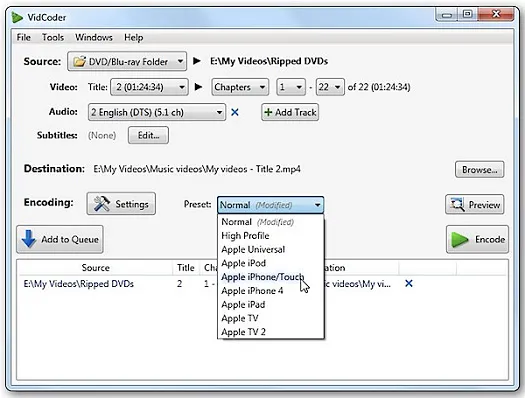Select queue row E:\My Videos\Ripped DVDs
The height and width of the screenshot is (398, 525).
click(262, 284)
